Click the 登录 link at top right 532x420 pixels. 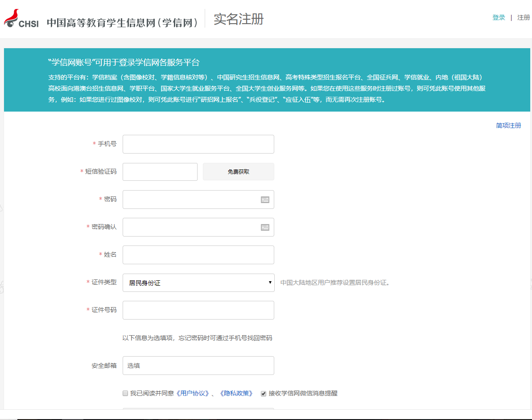point(498,17)
